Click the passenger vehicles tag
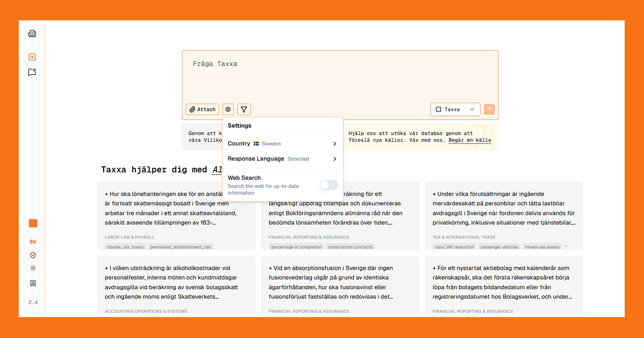This screenshot has height=338, width=644. click(500, 247)
